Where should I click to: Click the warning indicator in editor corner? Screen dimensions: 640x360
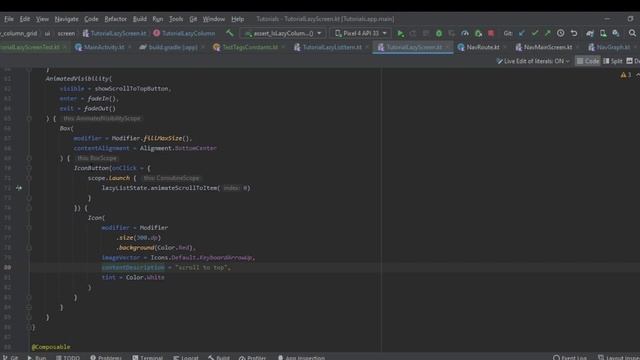pyautogui.click(x=626, y=75)
